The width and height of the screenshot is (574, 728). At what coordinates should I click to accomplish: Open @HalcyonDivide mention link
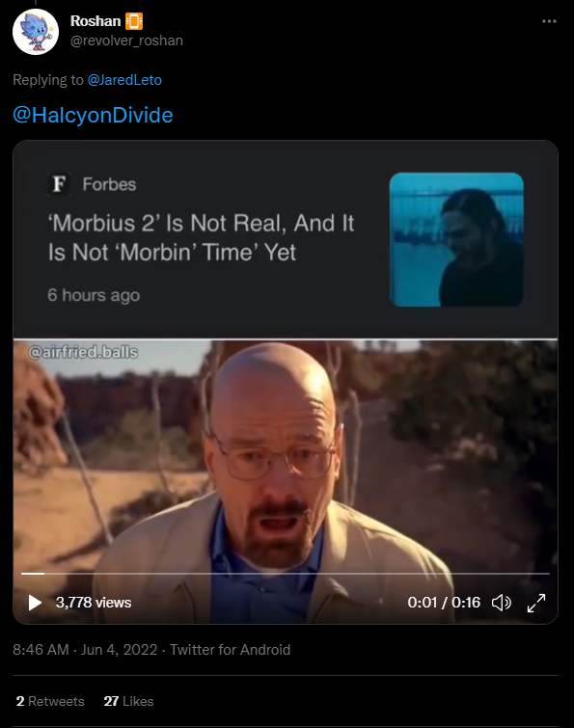click(93, 115)
